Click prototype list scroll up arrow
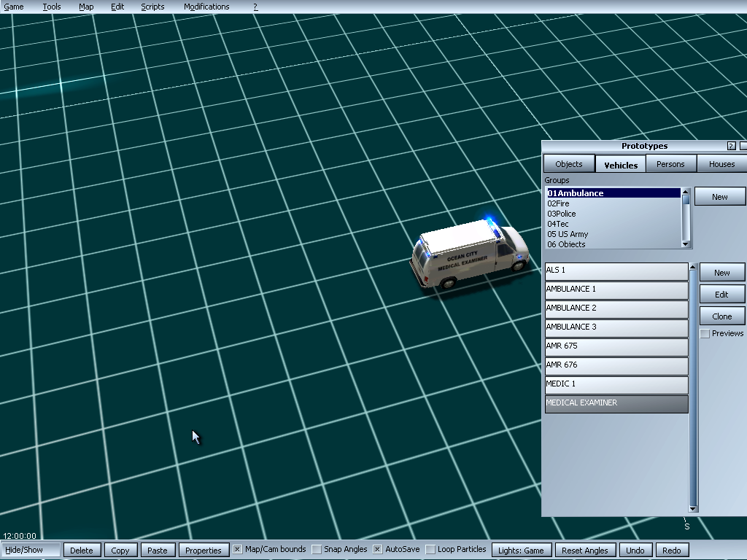Viewport: 747px width, 560px height. pos(693,267)
